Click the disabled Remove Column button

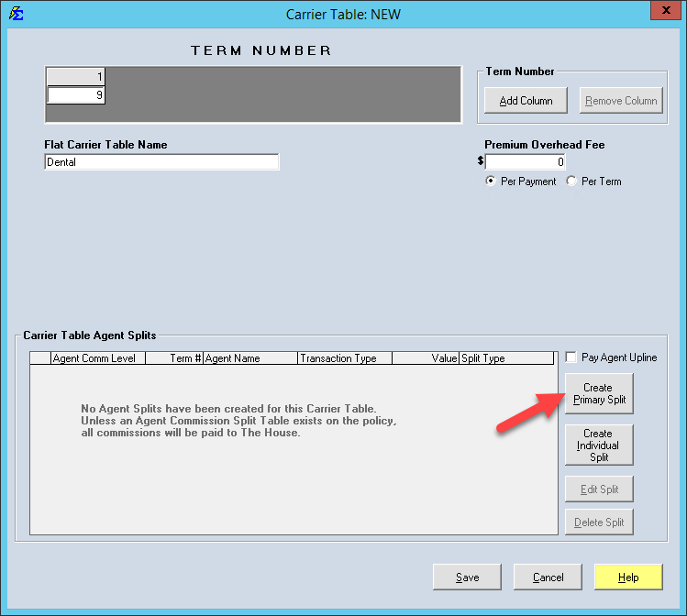tap(621, 101)
